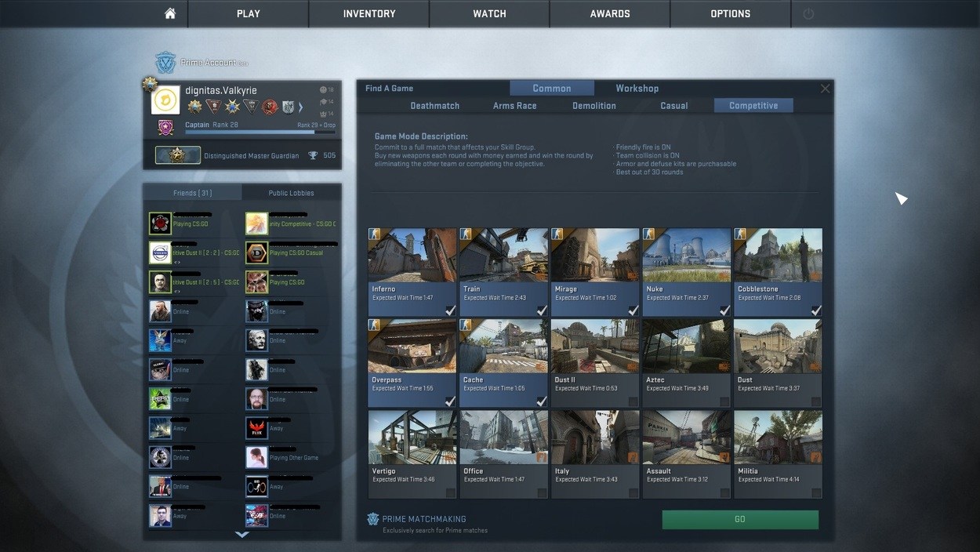This screenshot has height=552, width=980.
Task: Click the teacher commendation cap icon
Action: coord(323,102)
